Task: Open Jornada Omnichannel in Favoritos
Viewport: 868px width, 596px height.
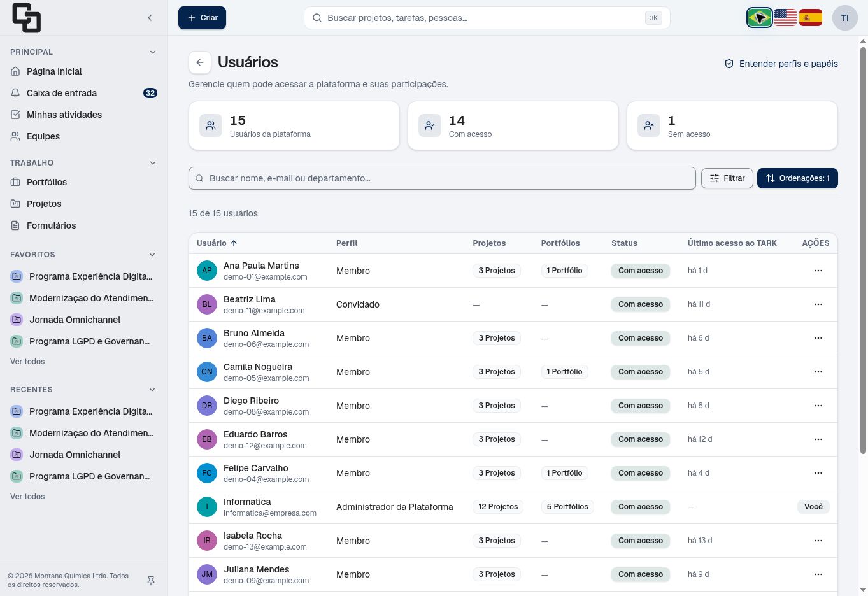Action: tap(83, 320)
